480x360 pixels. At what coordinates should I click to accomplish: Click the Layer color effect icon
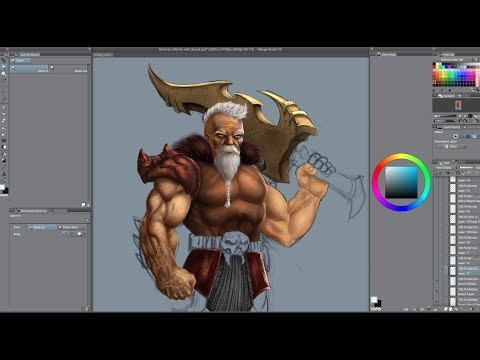474,136
